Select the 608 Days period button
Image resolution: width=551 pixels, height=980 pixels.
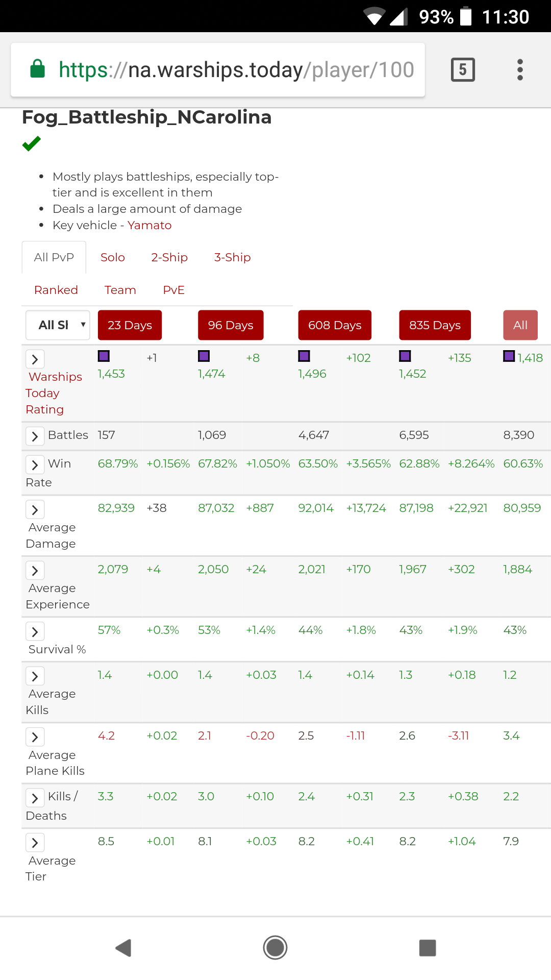point(335,325)
